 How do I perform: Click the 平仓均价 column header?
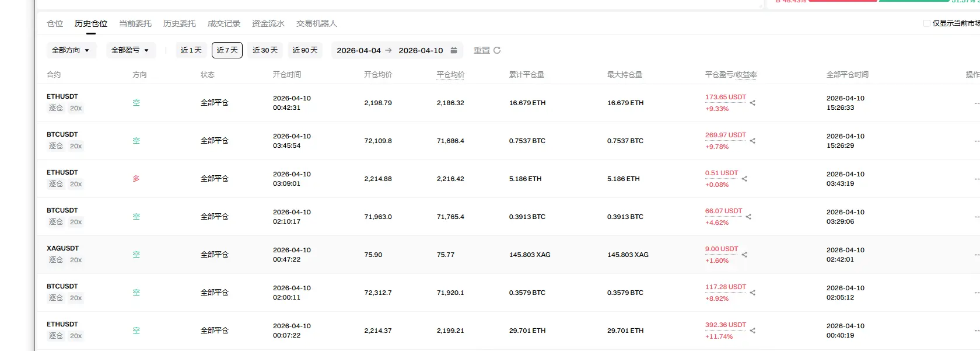click(450, 75)
